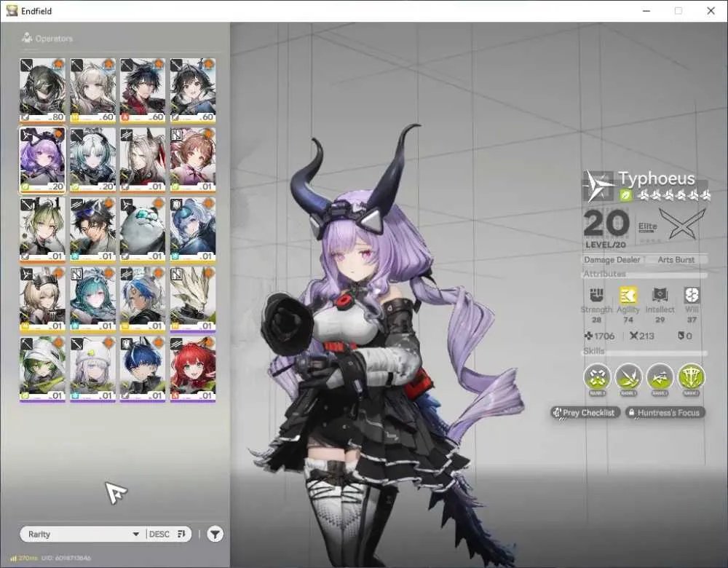Select the green-hooded operator card
Viewport: 728px width, 568px height.
pyautogui.click(x=42, y=369)
